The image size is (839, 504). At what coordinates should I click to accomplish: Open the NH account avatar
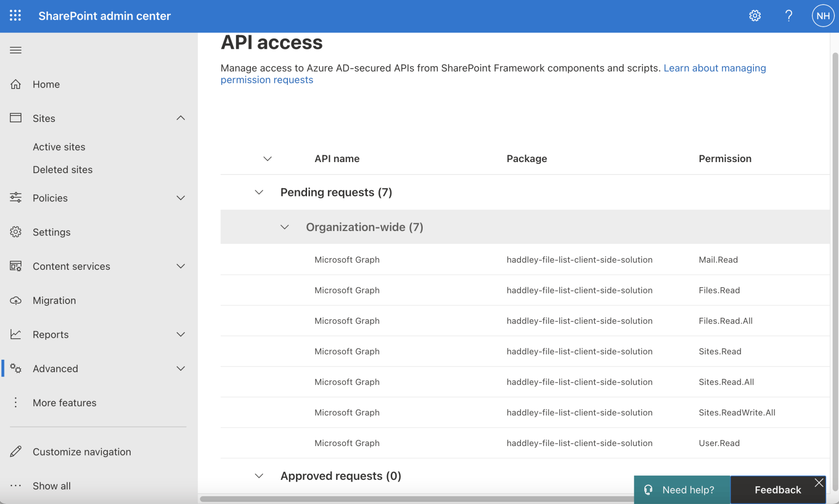[x=823, y=16]
